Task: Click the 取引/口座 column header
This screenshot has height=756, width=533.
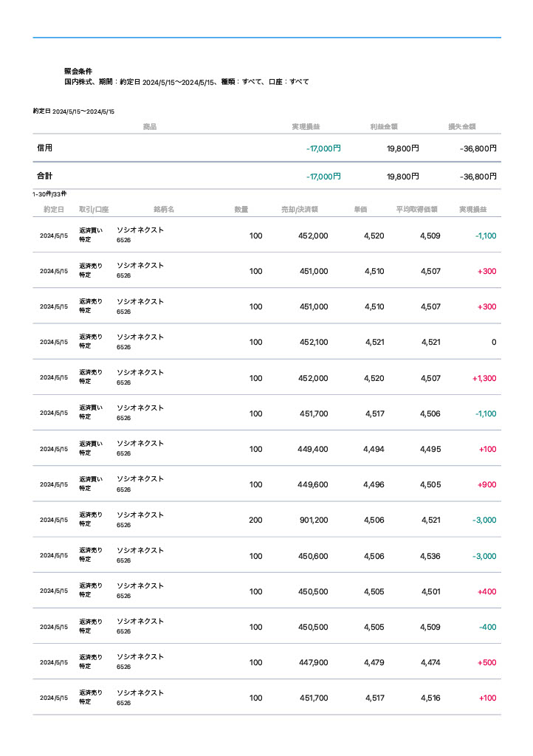Action: [94, 210]
